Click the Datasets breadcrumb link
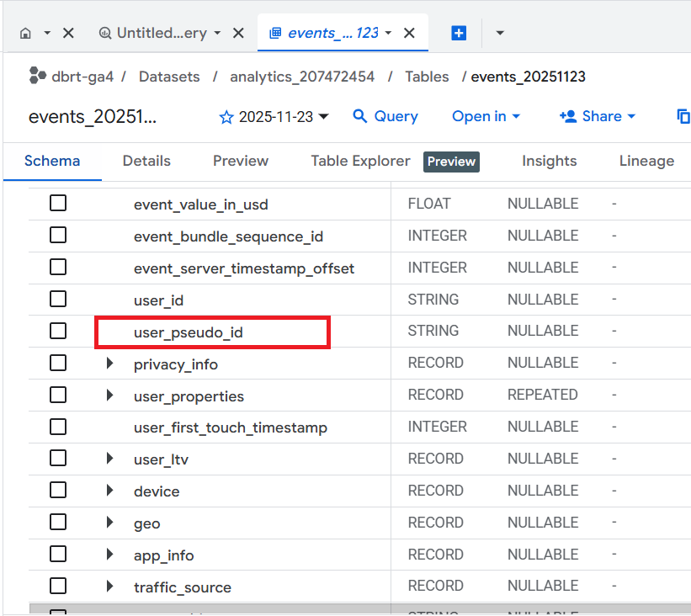 point(169,77)
